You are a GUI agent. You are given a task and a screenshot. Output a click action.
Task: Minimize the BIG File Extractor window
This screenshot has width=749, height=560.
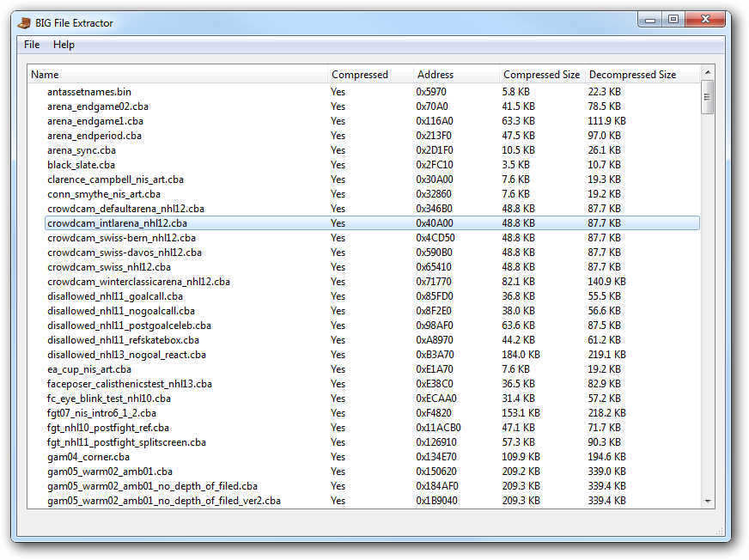[649, 20]
